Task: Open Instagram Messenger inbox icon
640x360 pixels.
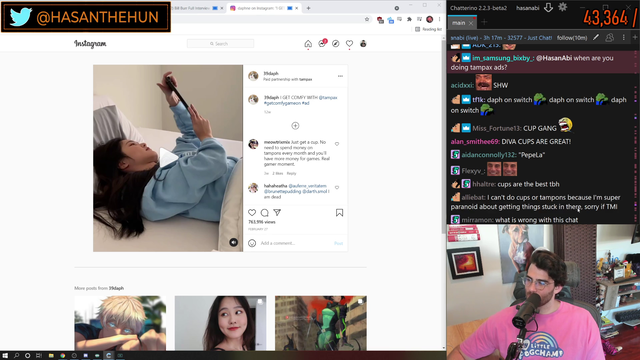Action: coord(322,43)
